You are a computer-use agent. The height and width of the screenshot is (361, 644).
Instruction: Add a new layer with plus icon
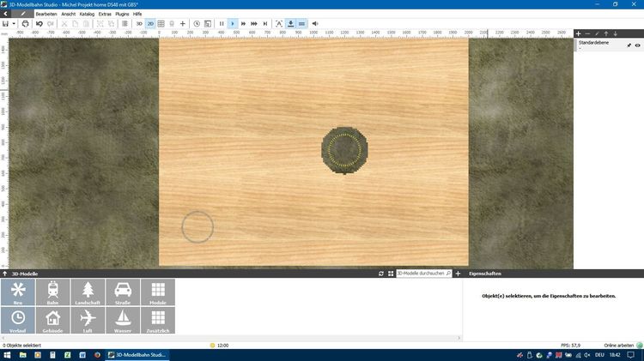[x=578, y=33]
